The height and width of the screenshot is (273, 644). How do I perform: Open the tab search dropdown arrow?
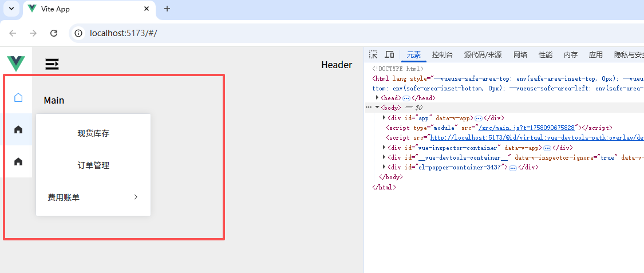tap(11, 9)
